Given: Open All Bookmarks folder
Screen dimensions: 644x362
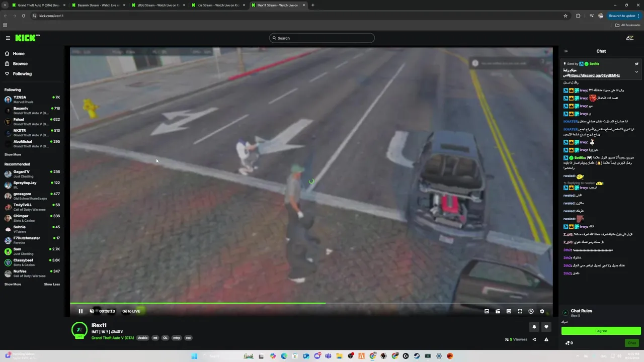Looking at the screenshot, I should click(x=627, y=25).
